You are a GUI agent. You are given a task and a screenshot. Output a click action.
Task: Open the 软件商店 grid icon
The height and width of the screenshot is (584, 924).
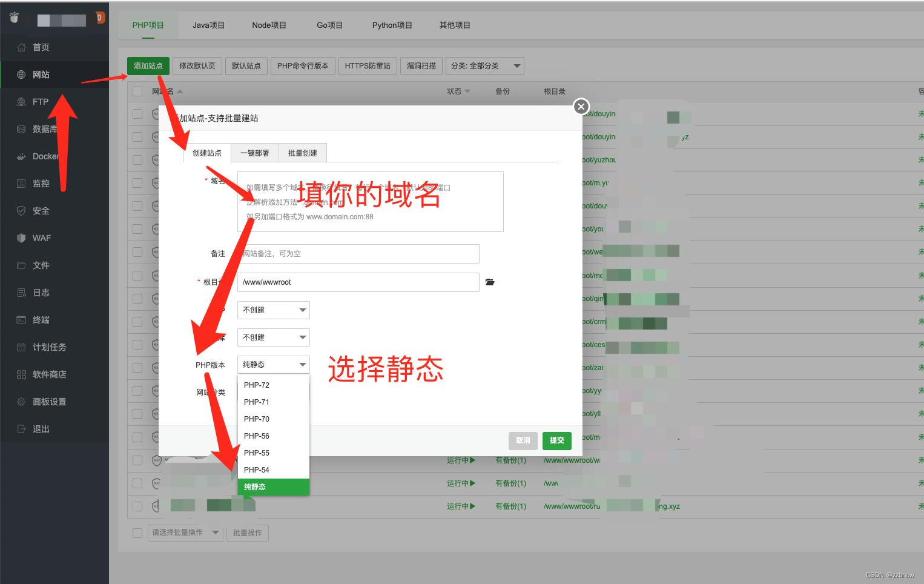(21, 374)
